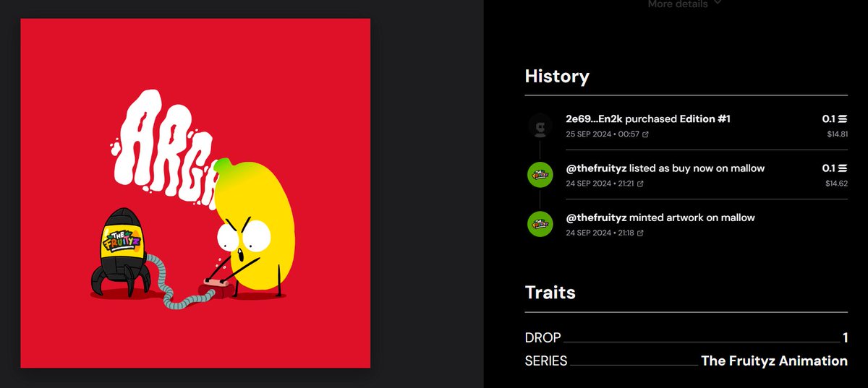The height and width of the screenshot is (388, 868).
Task: Select The Fruityz Animation series trait
Action: pos(774,361)
